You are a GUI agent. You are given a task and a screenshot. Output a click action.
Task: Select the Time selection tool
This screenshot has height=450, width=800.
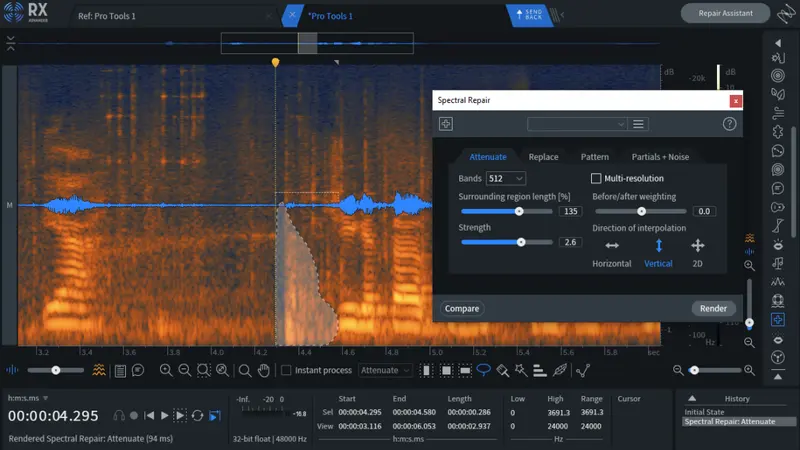(x=426, y=370)
